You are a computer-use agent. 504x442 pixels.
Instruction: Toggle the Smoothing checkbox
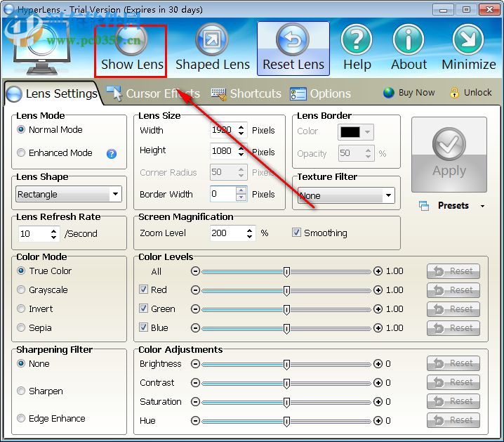click(x=296, y=233)
